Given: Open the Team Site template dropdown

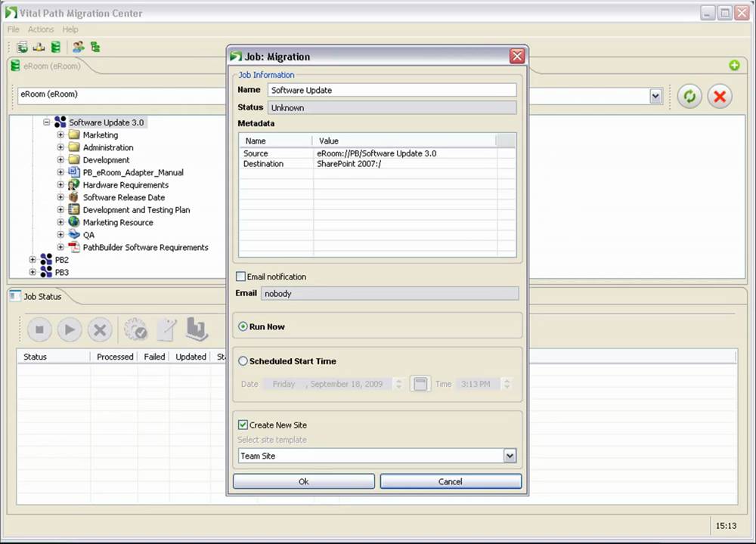Looking at the screenshot, I should 510,456.
